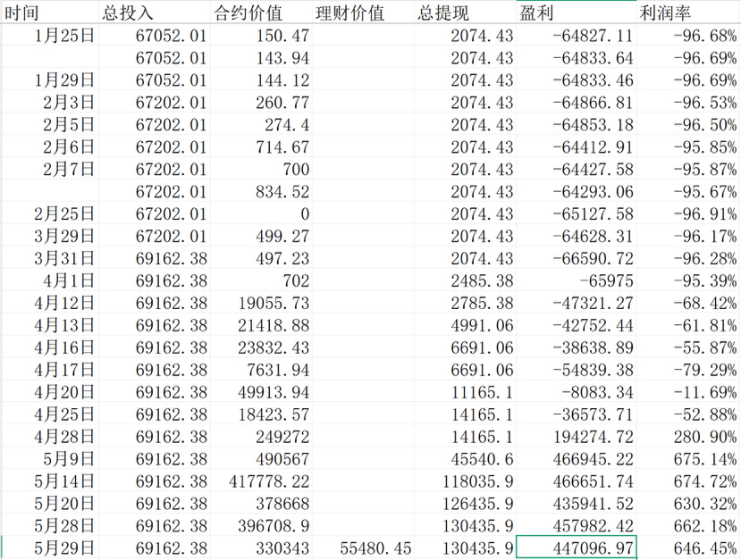741x560 pixels.
Task: Select contract value cell 417778.22
Action: tap(261, 481)
